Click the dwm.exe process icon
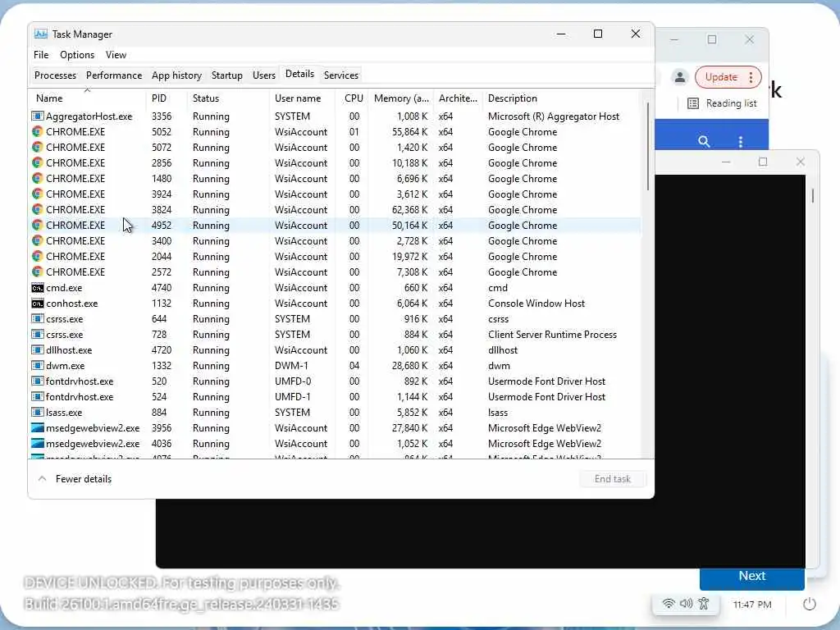840x630 pixels. (38, 365)
